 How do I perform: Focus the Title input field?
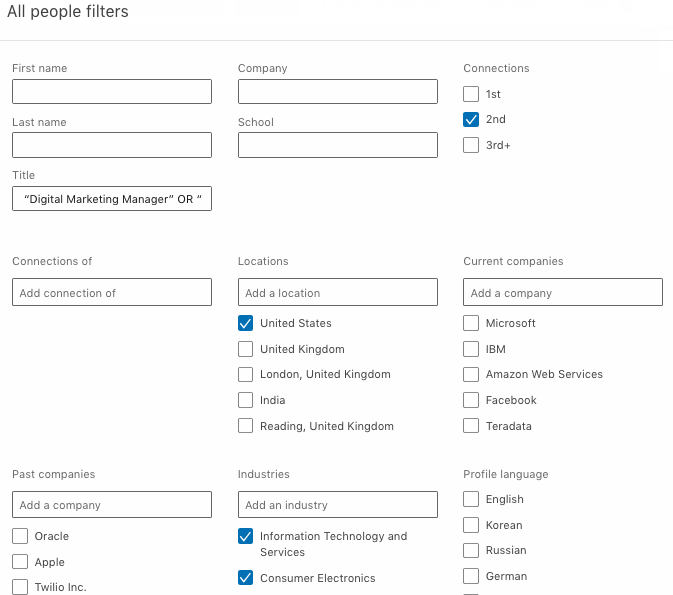click(x=112, y=198)
